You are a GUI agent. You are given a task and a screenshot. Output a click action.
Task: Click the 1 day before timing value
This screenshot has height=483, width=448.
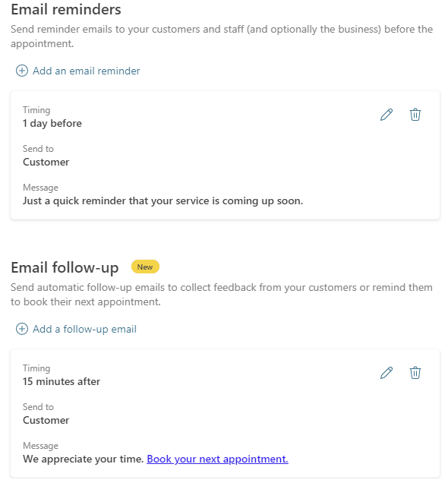coord(52,124)
